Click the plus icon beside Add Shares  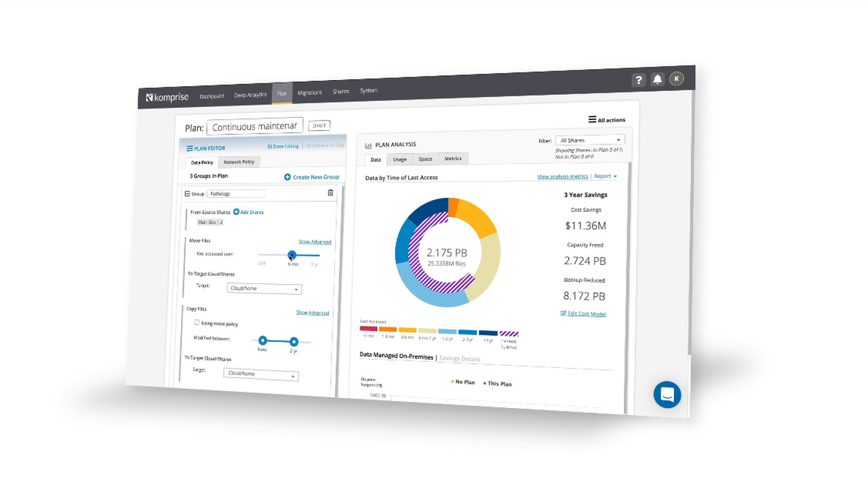click(x=236, y=212)
